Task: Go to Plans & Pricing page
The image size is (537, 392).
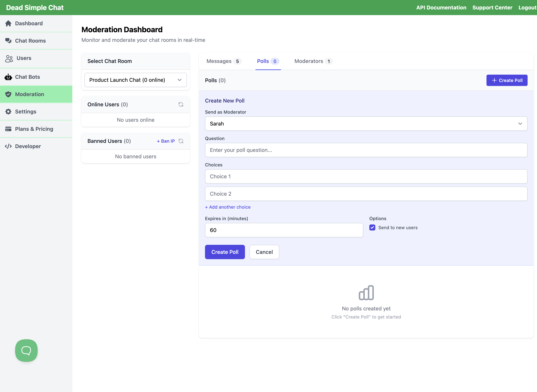Action: (36, 129)
